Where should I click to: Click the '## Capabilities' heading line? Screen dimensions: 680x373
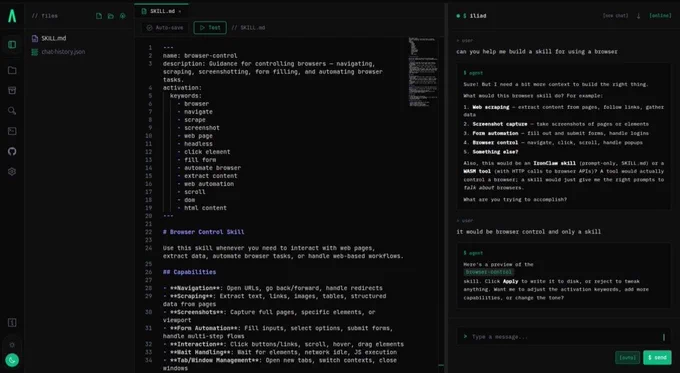point(190,272)
